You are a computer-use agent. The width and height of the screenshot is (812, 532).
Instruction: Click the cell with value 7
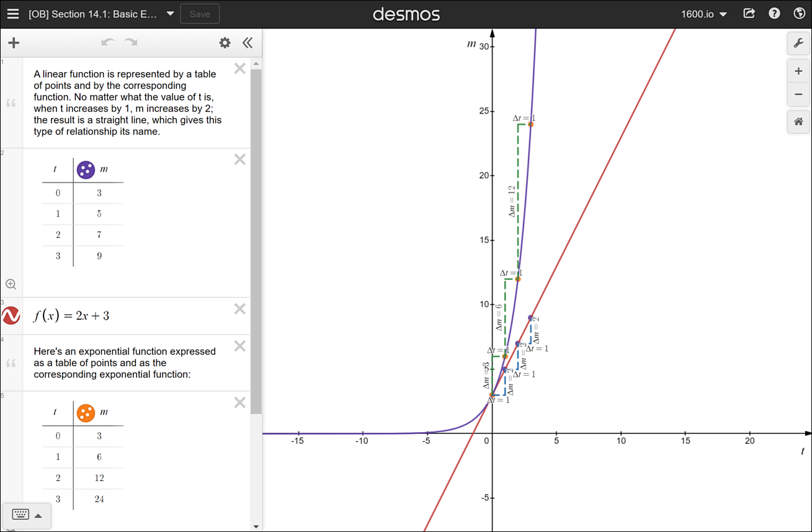pos(99,235)
